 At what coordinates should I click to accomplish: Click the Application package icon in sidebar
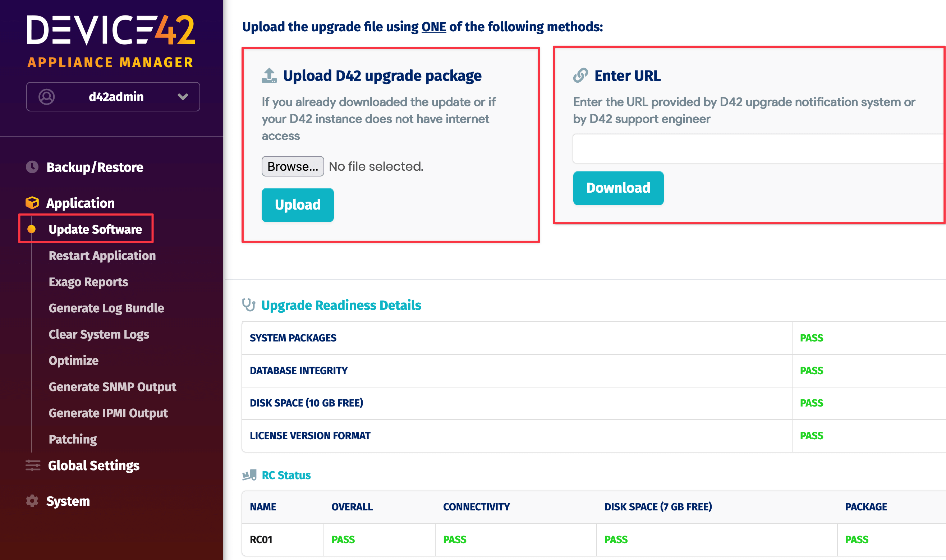tap(32, 203)
